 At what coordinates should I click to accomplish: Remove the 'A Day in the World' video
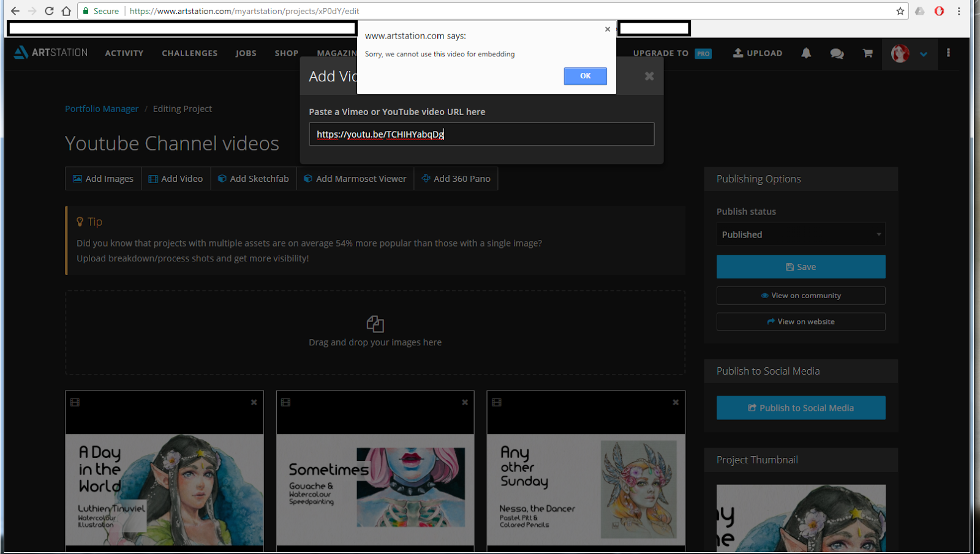point(254,402)
